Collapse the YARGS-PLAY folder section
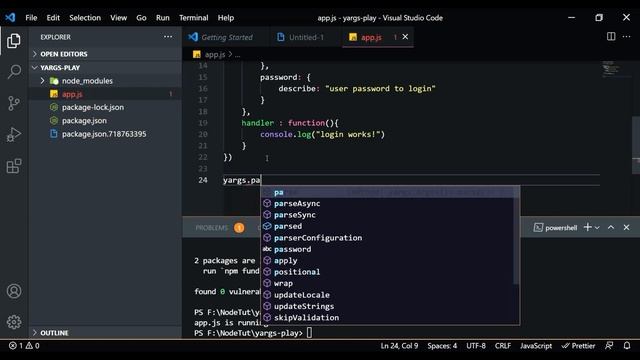 tap(105, 67)
